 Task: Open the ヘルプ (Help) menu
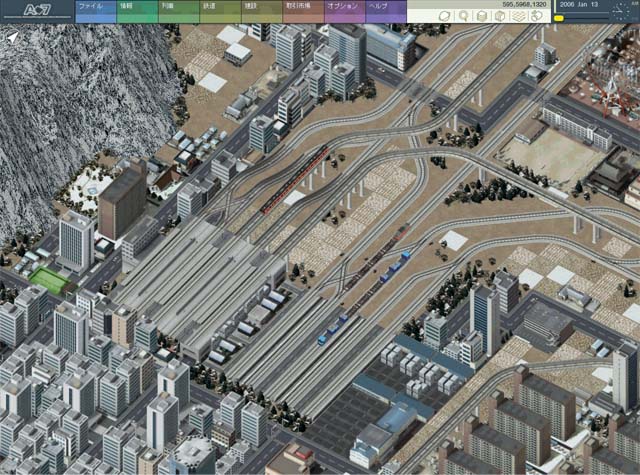pyautogui.click(x=386, y=11)
